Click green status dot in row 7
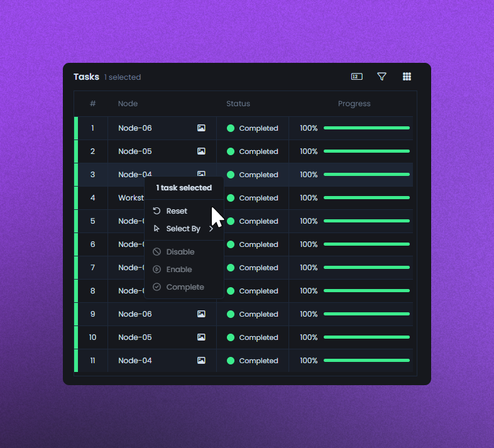The width and height of the screenshot is (494, 448). click(x=231, y=268)
